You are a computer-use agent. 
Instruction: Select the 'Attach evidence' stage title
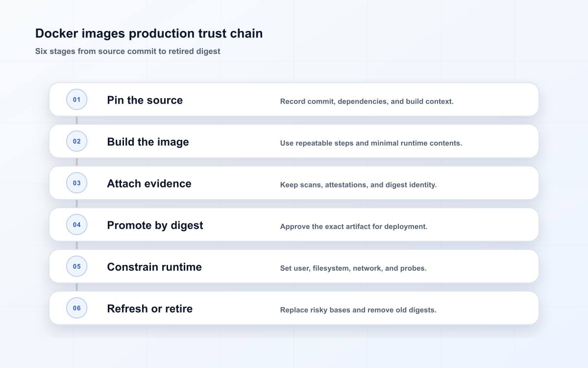[x=149, y=184]
